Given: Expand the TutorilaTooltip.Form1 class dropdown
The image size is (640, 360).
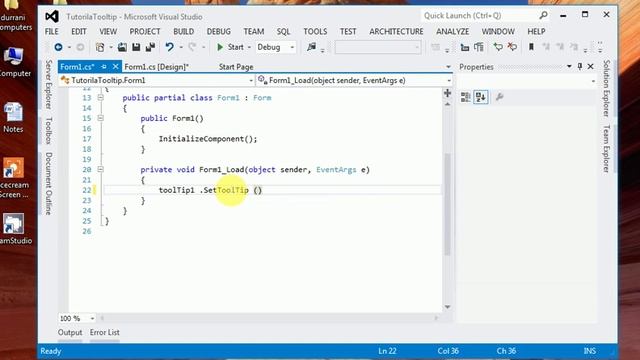Looking at the screenshot, I should coord(251,81).
